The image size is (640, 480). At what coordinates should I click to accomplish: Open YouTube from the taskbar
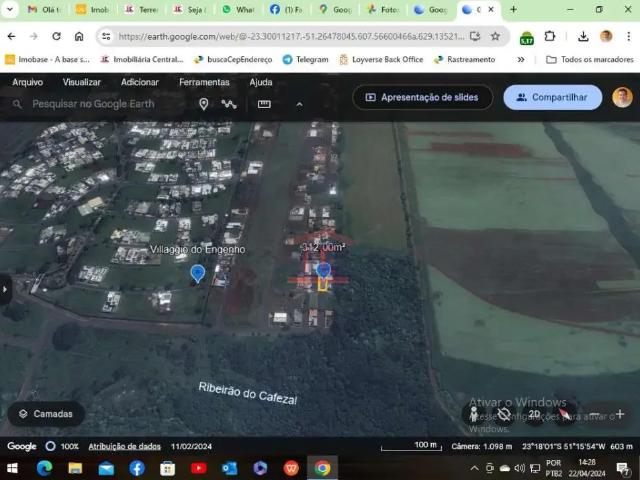(x=198, y=468)
